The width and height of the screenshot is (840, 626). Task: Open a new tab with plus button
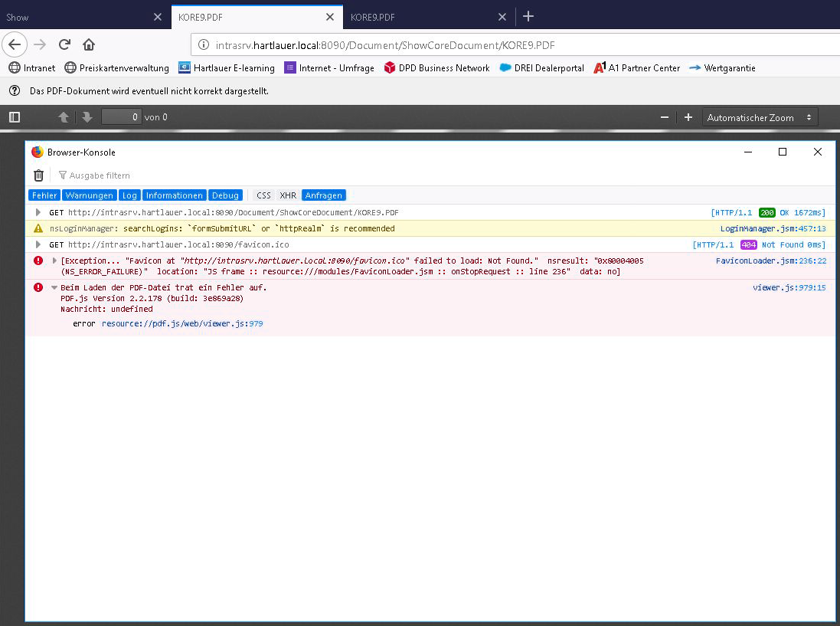(x=528, y=17)
